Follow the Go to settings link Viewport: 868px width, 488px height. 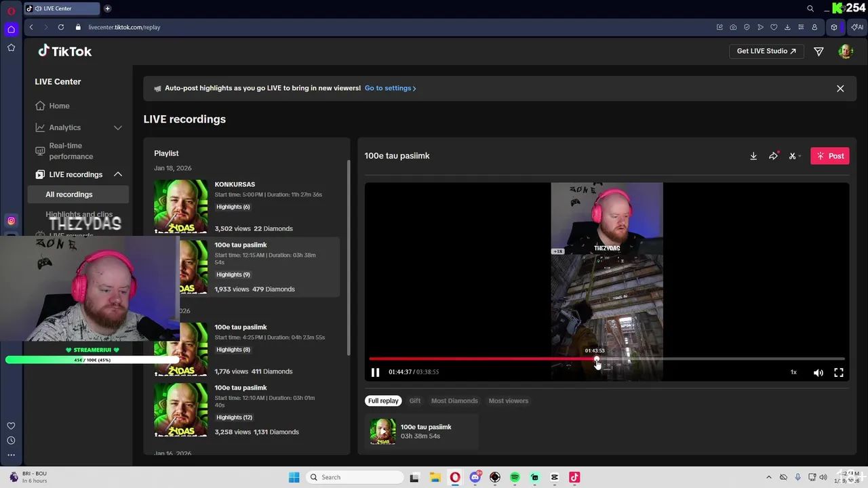click(390, 88)
